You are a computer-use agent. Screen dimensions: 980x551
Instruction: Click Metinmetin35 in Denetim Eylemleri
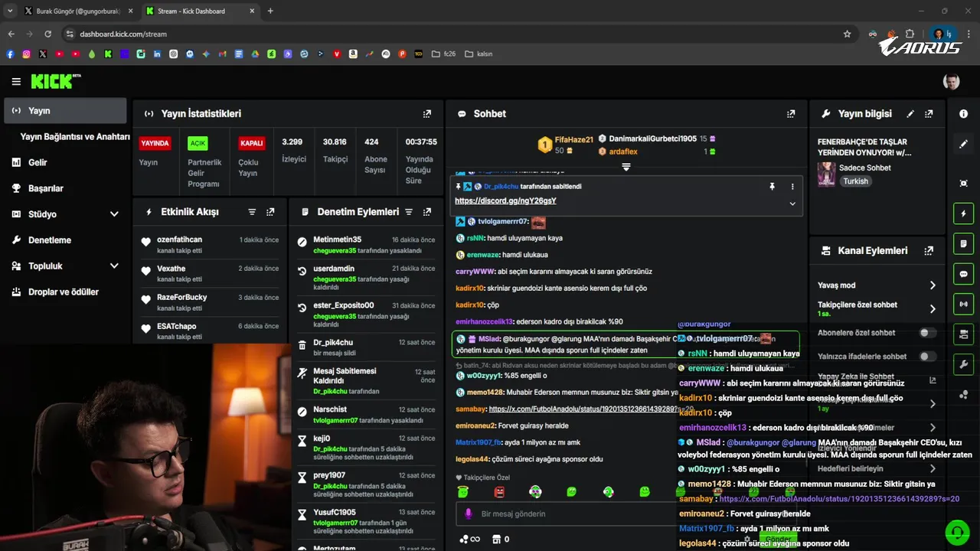pos(337,240)
